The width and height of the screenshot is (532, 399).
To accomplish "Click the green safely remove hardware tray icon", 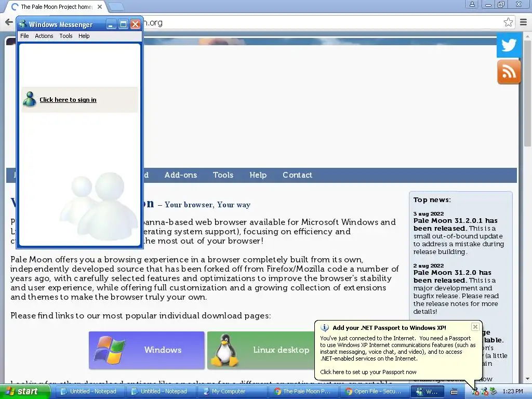I will coord(493,392).
